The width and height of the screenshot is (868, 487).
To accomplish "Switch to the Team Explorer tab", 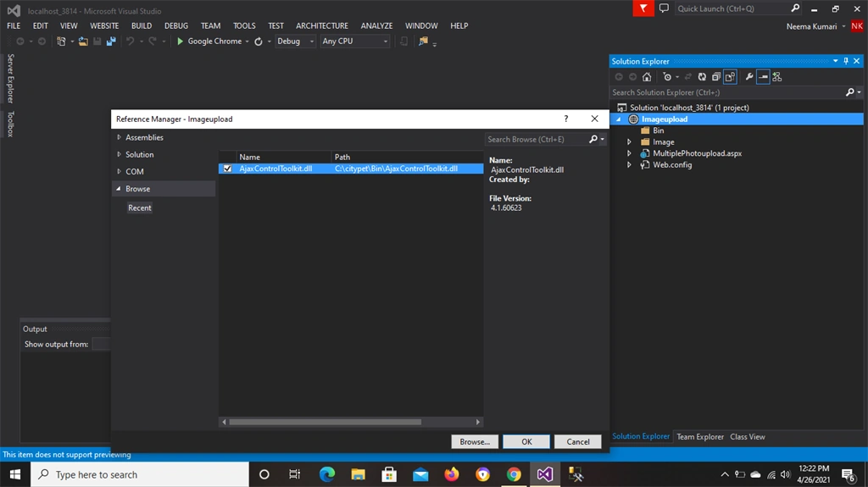I will click(699, 437).
